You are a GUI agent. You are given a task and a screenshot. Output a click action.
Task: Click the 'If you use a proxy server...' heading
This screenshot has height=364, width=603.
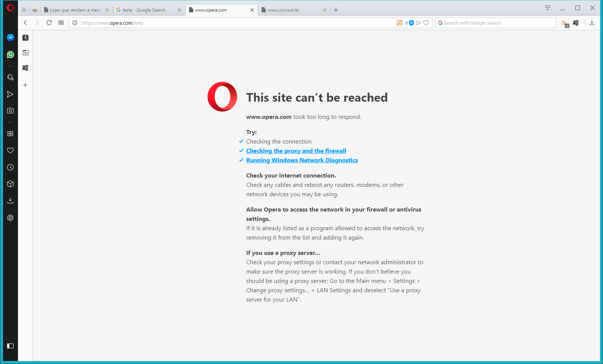pyautogui.click(x=283, y=253)
